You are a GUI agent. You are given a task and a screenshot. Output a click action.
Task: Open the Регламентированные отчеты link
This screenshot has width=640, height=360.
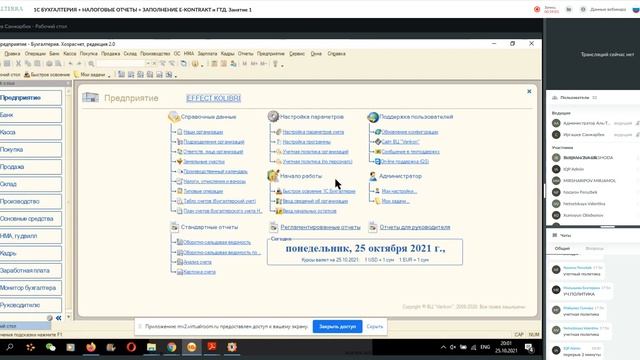[x=320, y=227]
